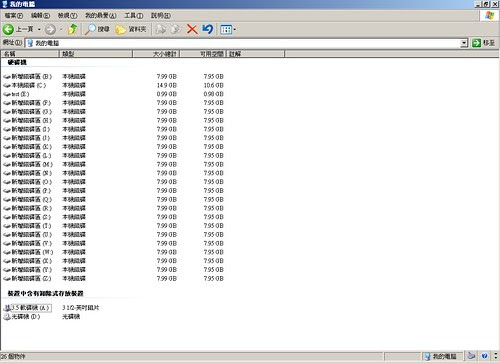Select the drive name ending in (U:)

(32, 235)
